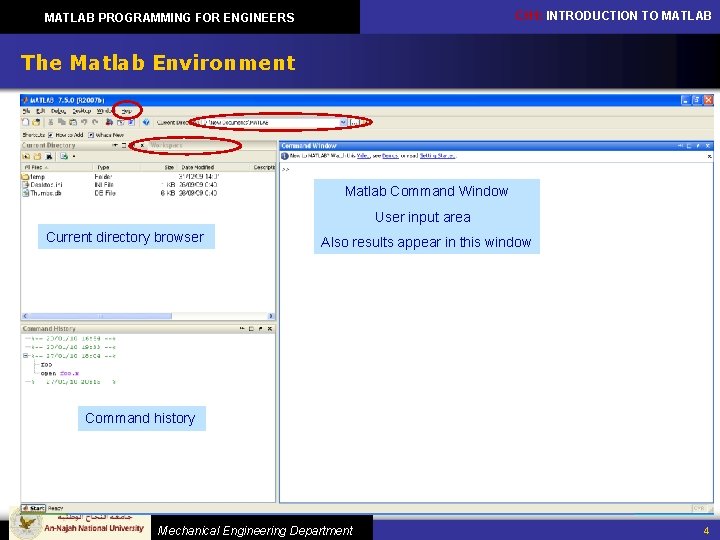Viewport: 720px width, 540px height.
Task: Open the small dropdown arrow beside the reports icon
Action: (74, 157)
